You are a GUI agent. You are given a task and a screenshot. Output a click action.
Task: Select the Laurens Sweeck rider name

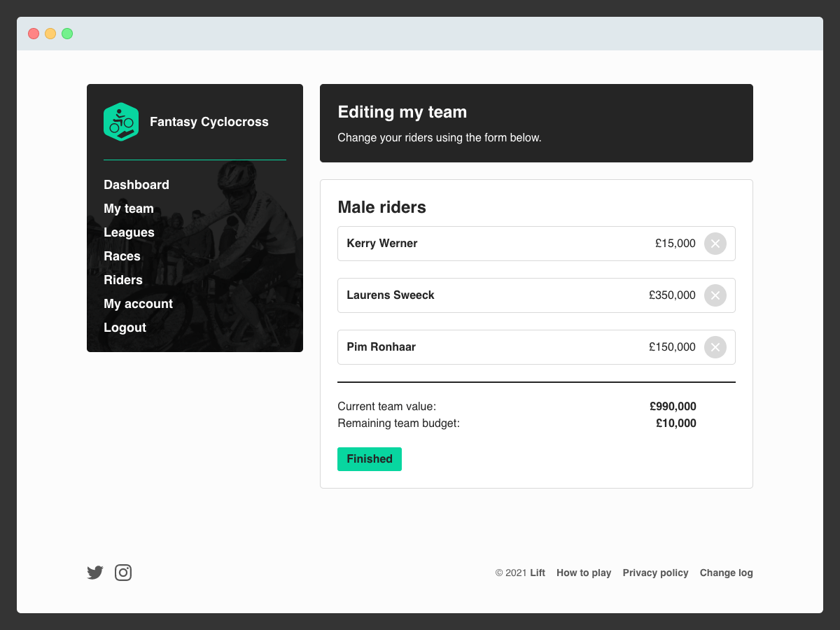(x=391, y=295)
